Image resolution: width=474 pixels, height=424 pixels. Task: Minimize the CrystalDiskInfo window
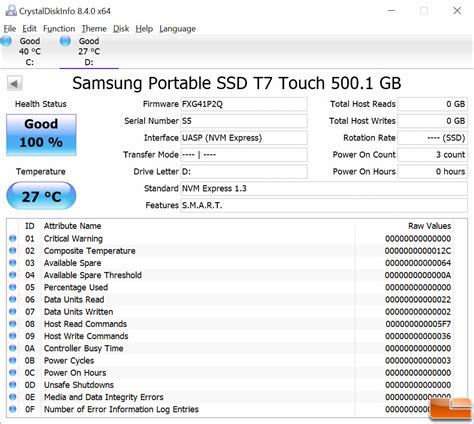coord(392,11)
